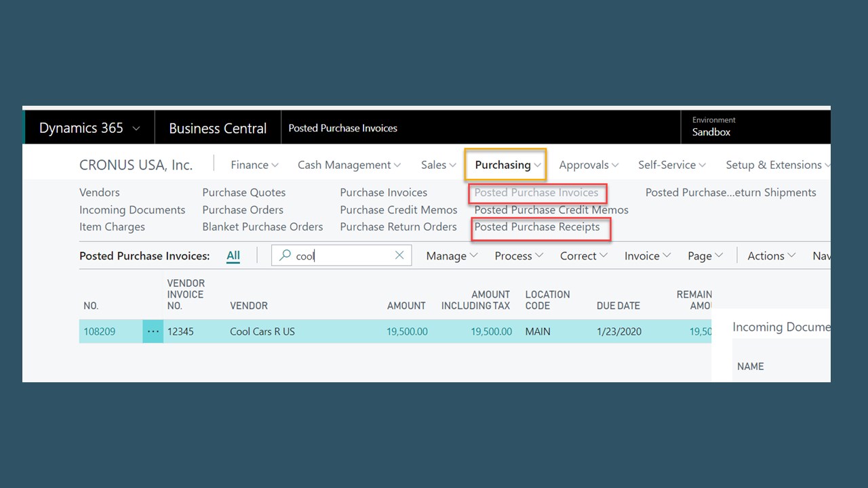Expand the Cash Management menu

tap(349, 165)
